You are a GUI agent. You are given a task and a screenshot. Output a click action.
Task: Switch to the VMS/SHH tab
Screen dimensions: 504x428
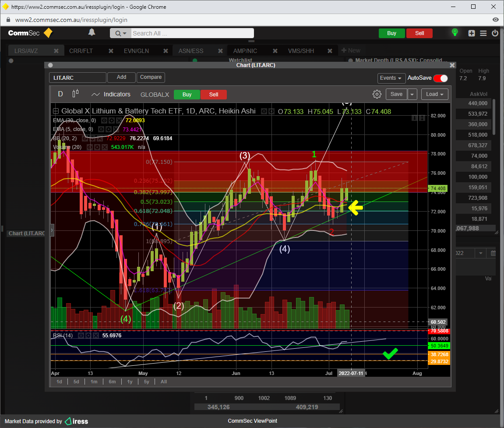point(301,51)
